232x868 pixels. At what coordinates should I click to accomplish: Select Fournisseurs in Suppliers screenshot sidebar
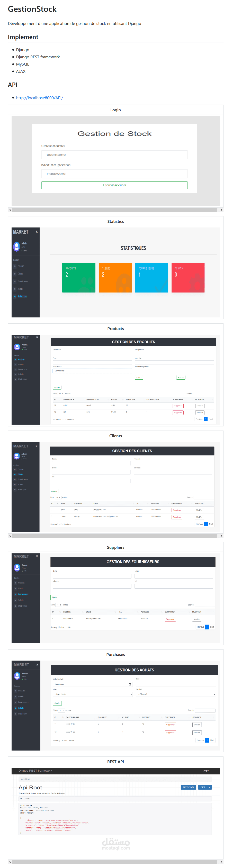pyautogui.click(x=23, y=595)
